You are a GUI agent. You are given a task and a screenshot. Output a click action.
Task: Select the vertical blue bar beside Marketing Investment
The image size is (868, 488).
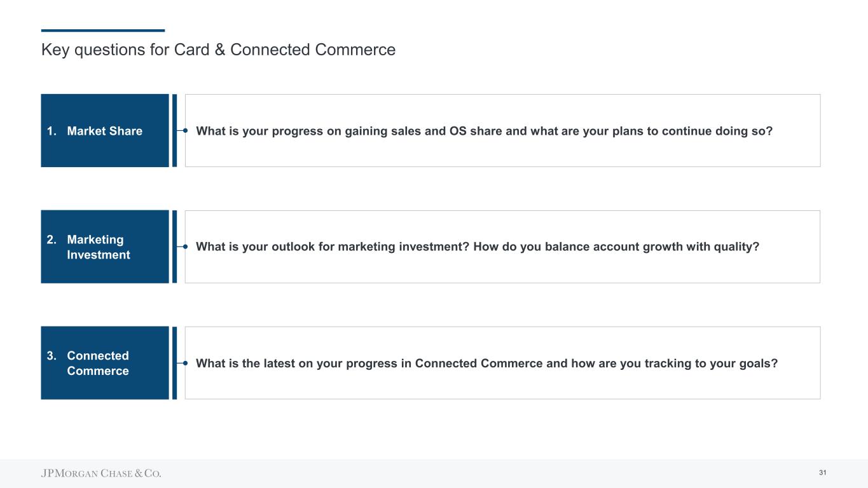click(x=174, y=247)
